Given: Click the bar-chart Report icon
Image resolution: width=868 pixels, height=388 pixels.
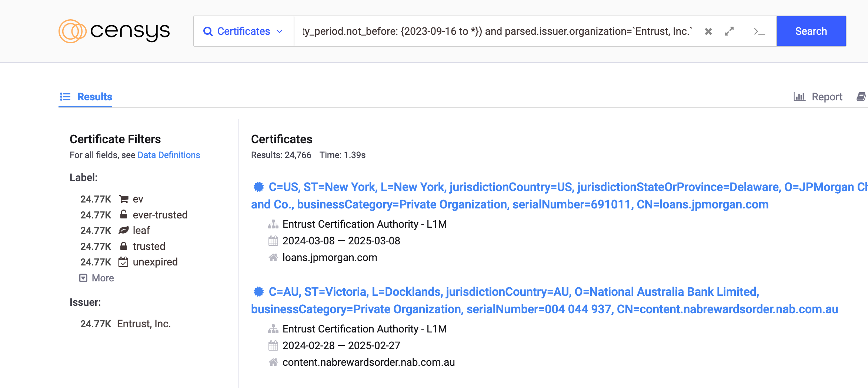Looking at the screenshot, I should (799, 97).
